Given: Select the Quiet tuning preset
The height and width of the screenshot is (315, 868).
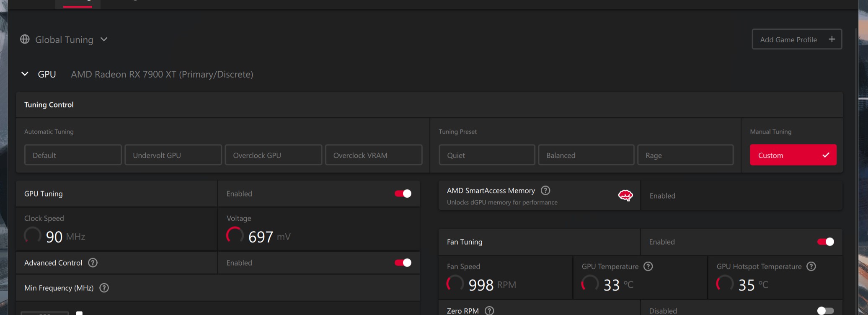Looking at the screenshot, I should point(487,155).
